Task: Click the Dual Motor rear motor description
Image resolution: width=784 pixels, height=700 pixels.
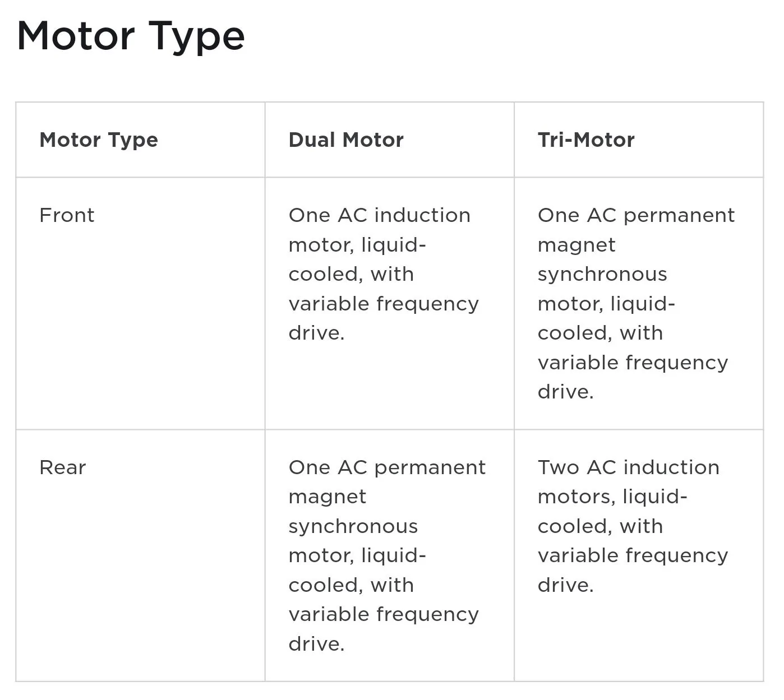Action: 387,555
